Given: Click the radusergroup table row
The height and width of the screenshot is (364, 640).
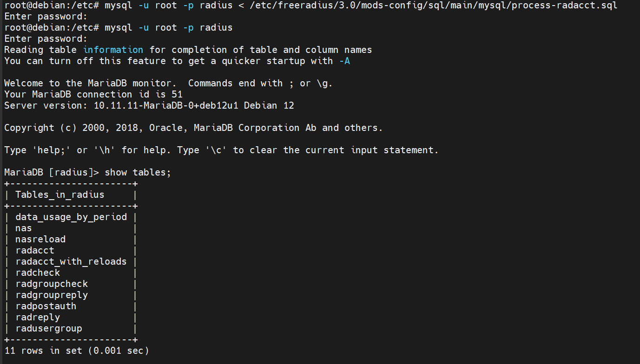Looking at the screenshot, I should [49, 328].
